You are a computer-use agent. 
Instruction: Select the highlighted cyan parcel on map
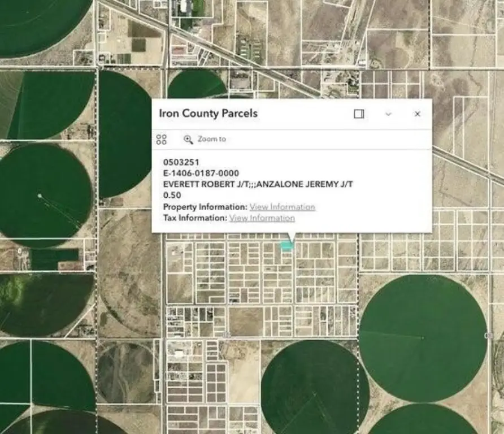click(287, 246)
